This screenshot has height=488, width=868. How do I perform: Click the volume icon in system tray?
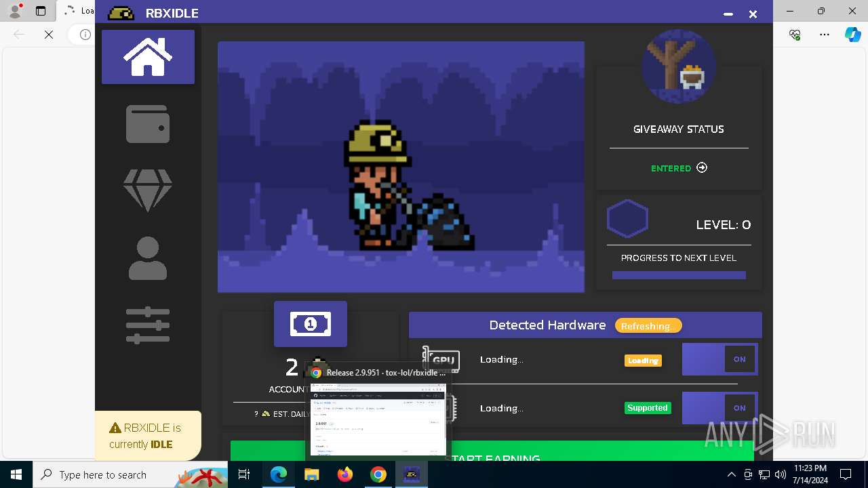pos(781,474)
